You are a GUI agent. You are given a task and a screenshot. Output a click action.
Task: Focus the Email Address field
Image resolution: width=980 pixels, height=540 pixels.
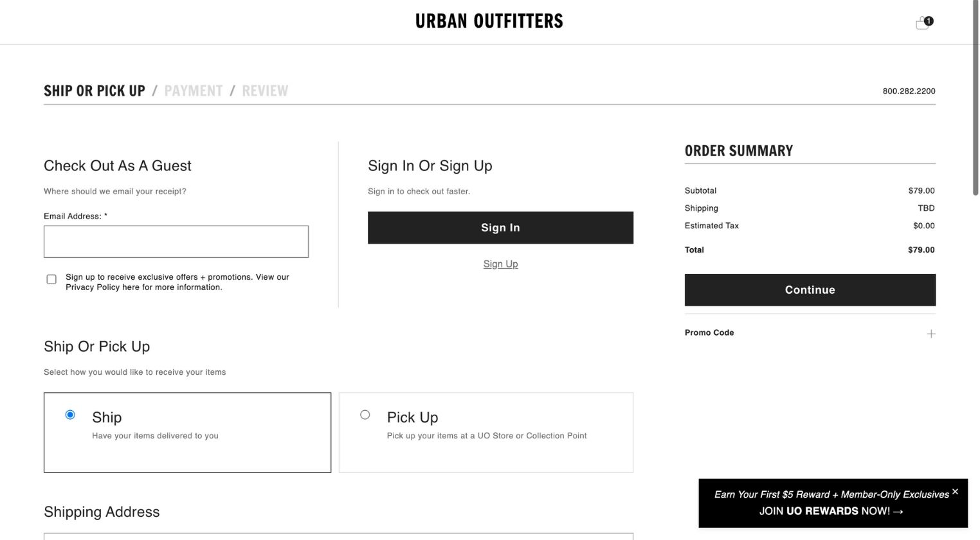176,242
